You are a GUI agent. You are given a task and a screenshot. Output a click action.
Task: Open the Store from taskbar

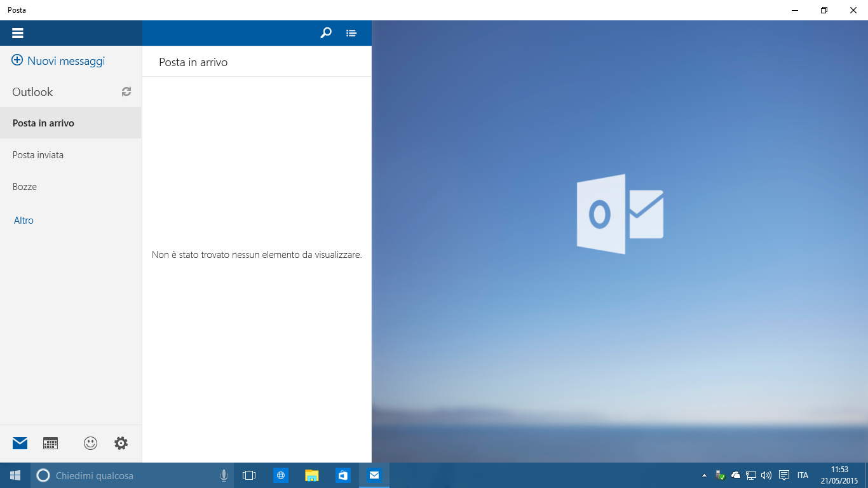[x=342, y=475]
